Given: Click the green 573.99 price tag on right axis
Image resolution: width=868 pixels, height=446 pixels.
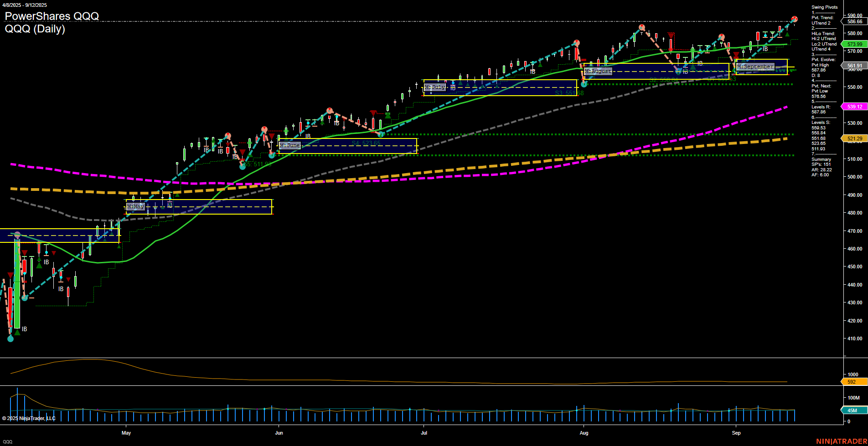Looking at the screenshot, I should (x=855, y=44).
